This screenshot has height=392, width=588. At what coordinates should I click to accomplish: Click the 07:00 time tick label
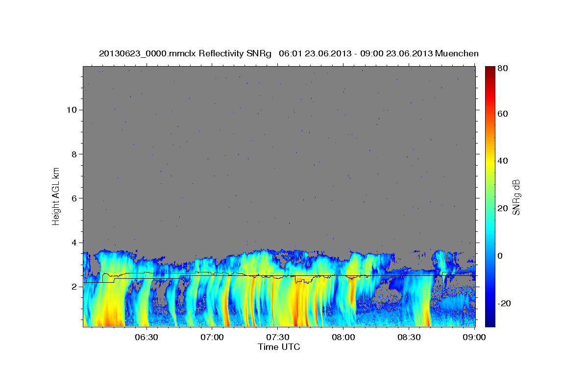click(212, 337)
